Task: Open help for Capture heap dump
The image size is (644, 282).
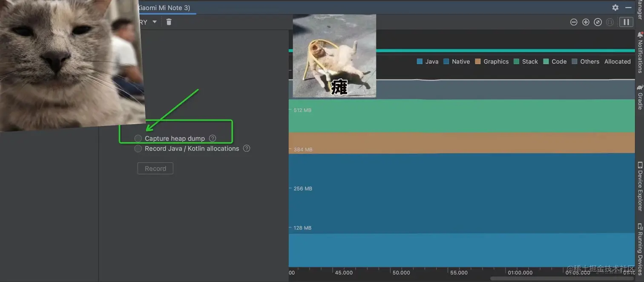Action: [x=213, y=138]
